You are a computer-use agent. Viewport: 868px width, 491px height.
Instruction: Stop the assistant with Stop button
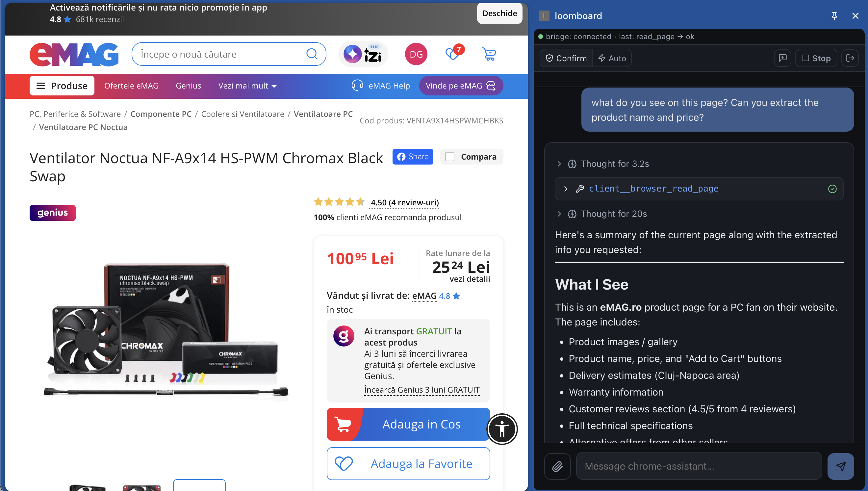tap(816, 58)
